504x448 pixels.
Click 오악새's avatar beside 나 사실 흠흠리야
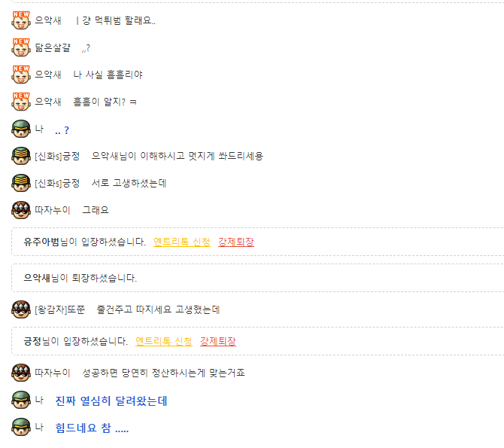coord(21,75)
